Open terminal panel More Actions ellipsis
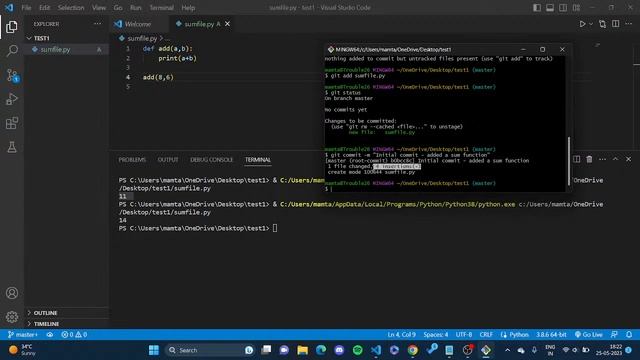The width and height of the screenshot is (640, 360). pos(602,159)
